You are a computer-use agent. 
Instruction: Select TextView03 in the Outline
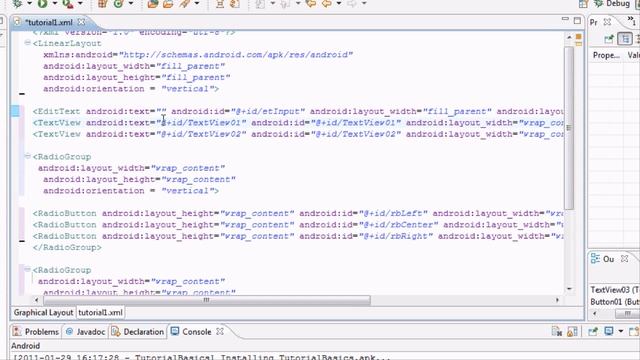[x=615, y=290]
